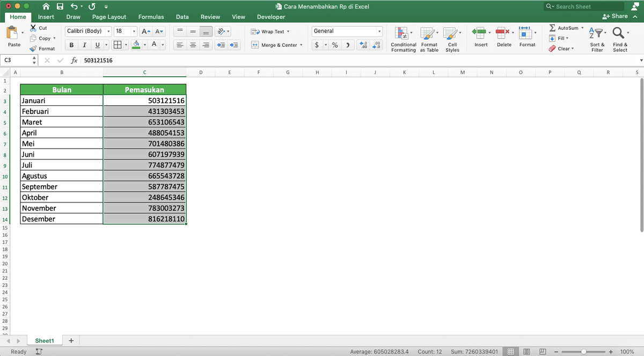Align text to the top
The image size is (644, 356).
[x=180, y=31]
